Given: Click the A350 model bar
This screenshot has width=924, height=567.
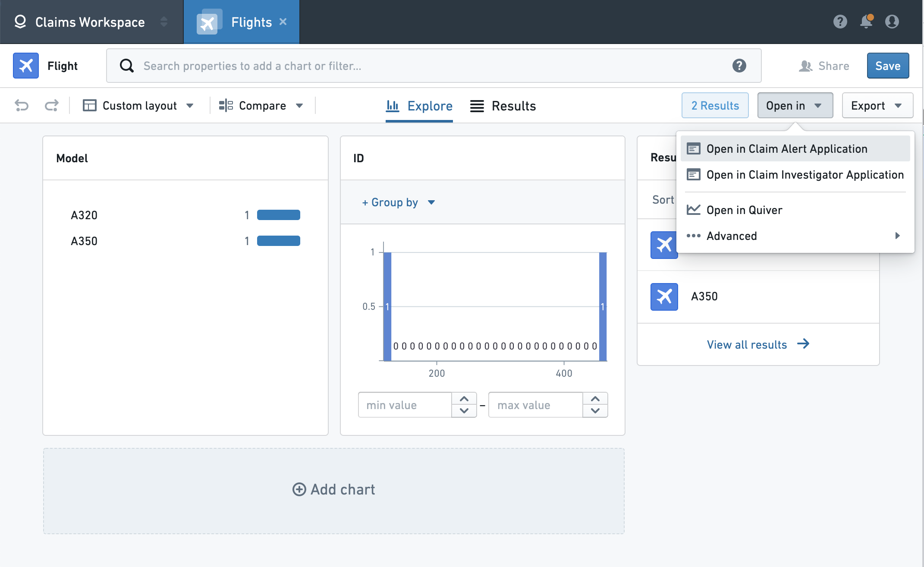Looking at the screenshot, I should click(x=278, y=241).
